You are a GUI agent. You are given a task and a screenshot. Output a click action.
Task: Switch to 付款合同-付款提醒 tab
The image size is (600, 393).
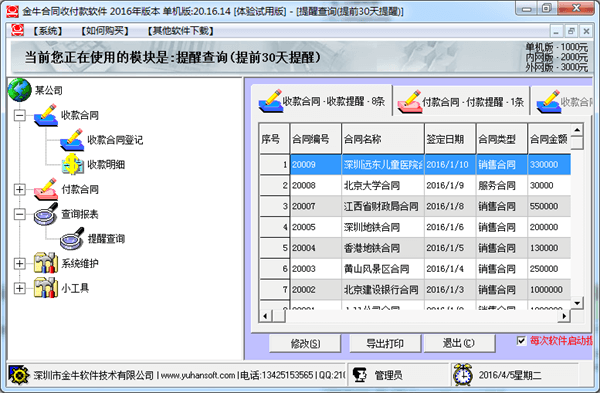point(461,102)
